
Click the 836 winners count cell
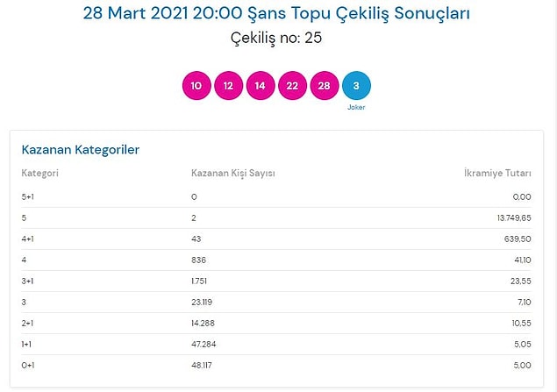pos(198,260)
